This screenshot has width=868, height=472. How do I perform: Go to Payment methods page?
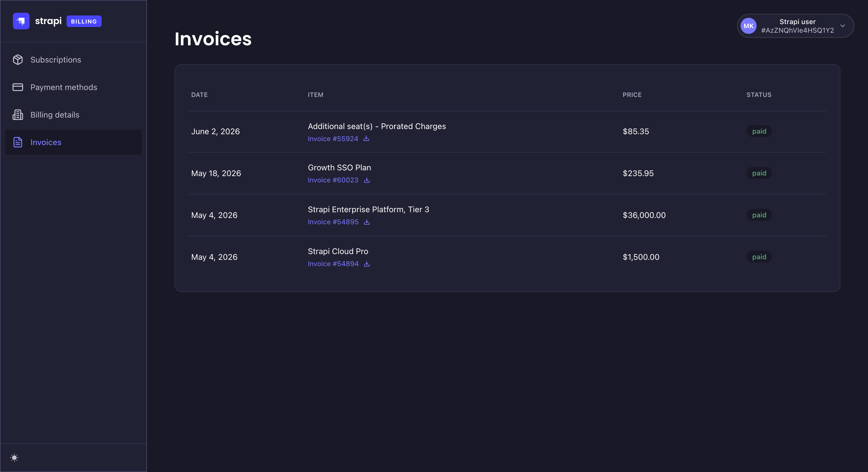tap(73, 87)
